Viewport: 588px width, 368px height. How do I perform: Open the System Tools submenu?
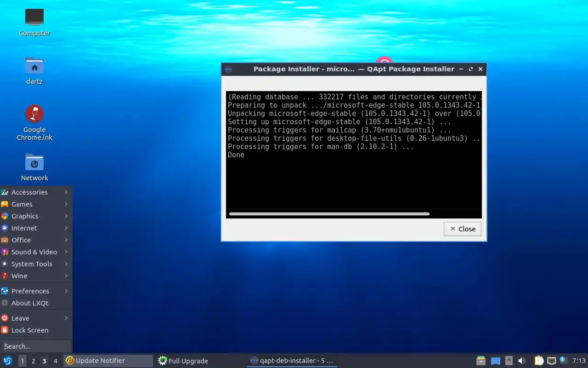click(36, 264)
